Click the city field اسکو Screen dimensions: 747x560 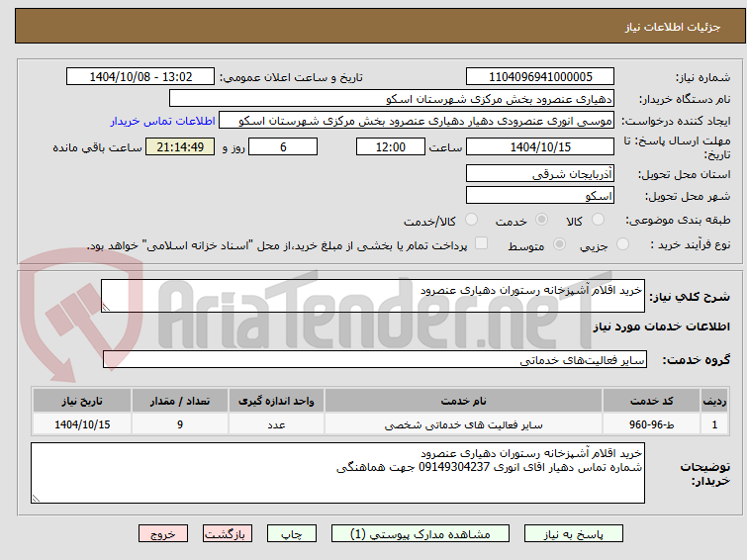(x=540, y=195)
